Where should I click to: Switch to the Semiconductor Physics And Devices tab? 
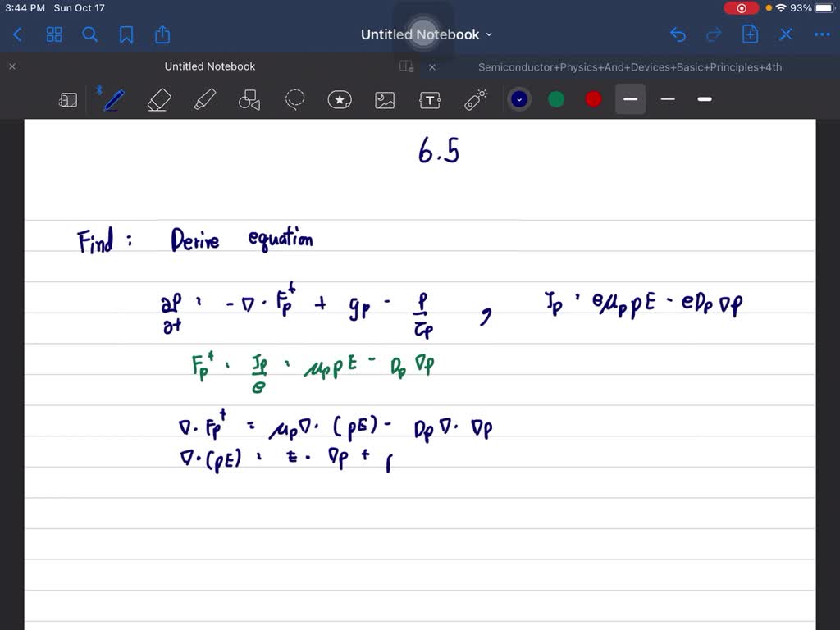[629, 67]
